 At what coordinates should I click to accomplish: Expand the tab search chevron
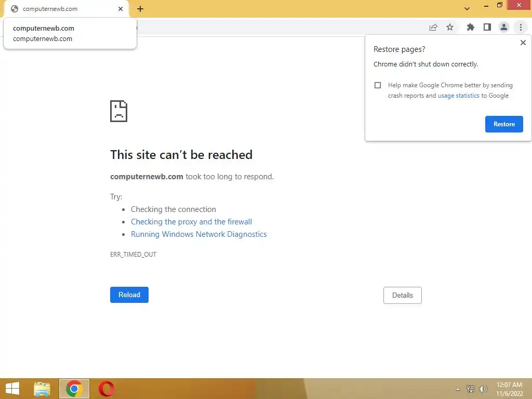tap(467, 9)
